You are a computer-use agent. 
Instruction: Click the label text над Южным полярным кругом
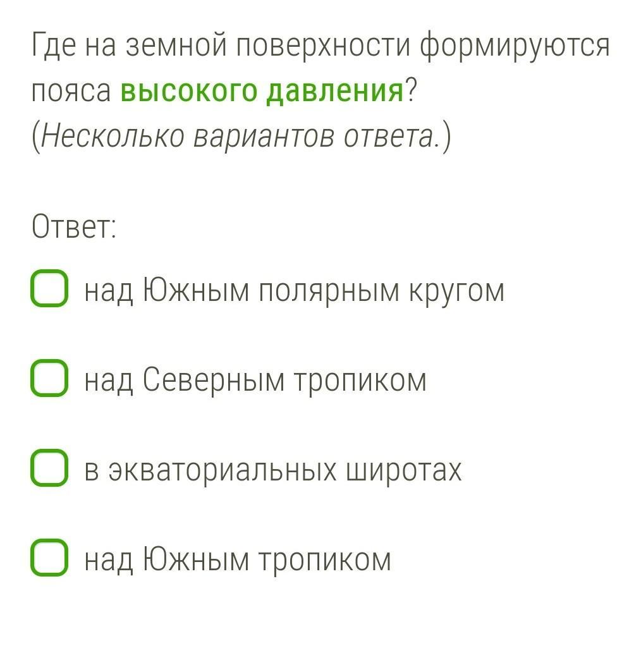click(x=294, y=291)
